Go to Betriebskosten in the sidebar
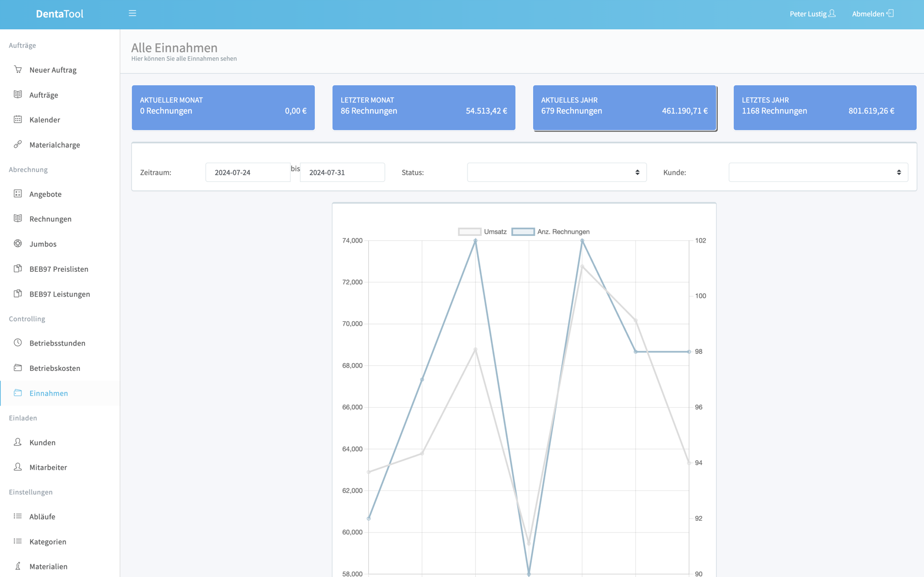The image size is (924, 577). tap(55, 368)
